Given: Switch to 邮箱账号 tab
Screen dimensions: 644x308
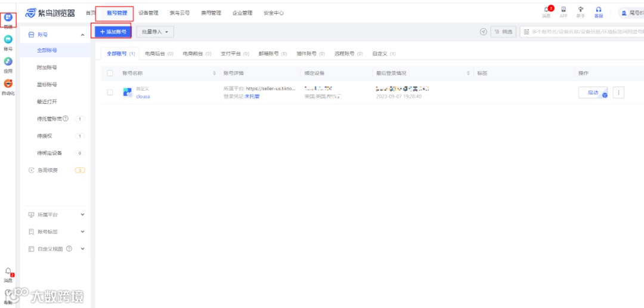Looking at the screenshot, I should click(273, 54).
